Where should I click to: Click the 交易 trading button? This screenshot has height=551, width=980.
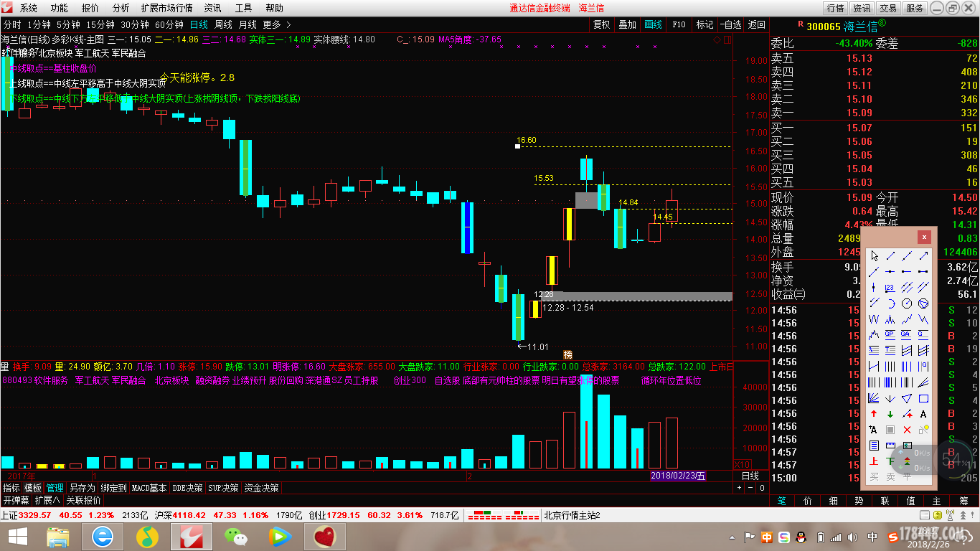888,8
